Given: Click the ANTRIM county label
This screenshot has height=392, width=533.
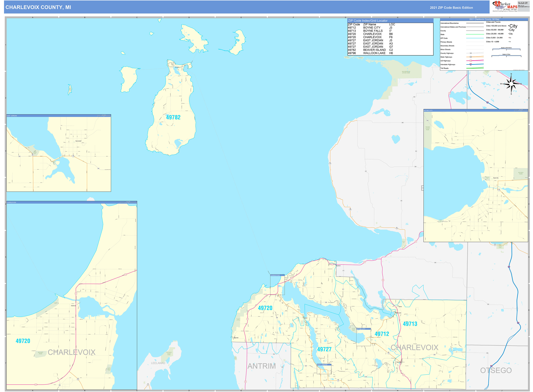Looking at the screenshot, I should [261, 366].
